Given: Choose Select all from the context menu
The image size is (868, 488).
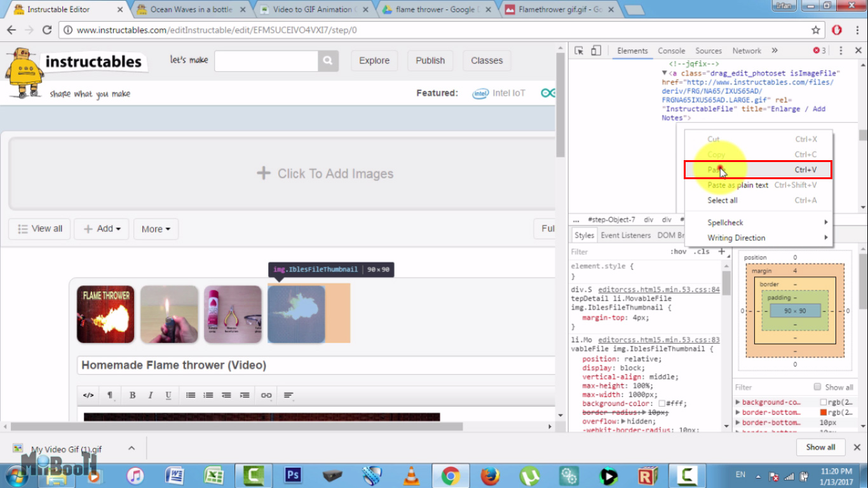Looking at the screenshot, I should [x=758, y=200].
